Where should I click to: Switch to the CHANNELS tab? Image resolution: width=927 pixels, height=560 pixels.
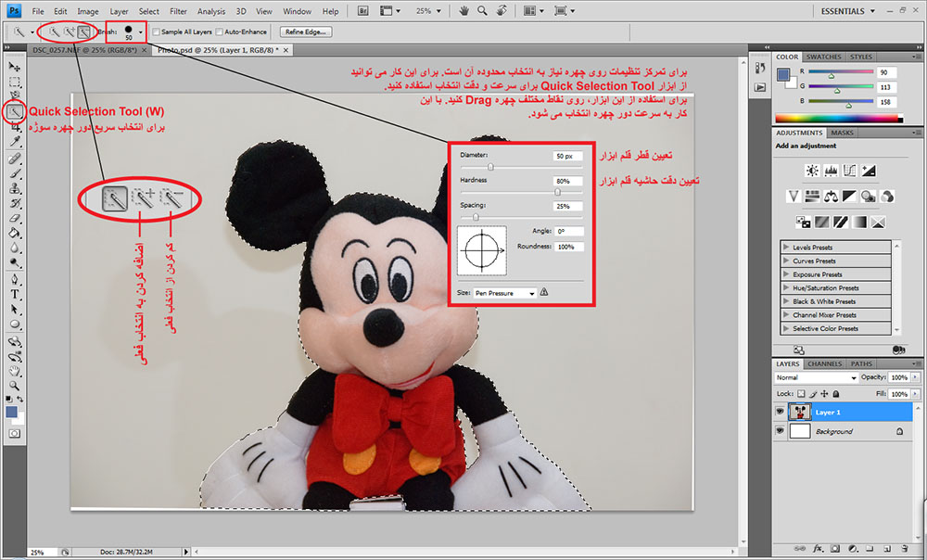tap(824, 363)
